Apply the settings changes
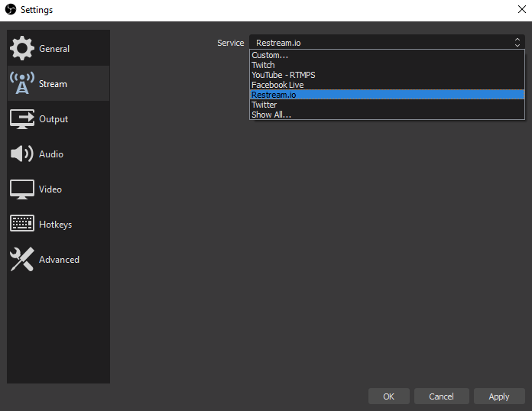 498,396
